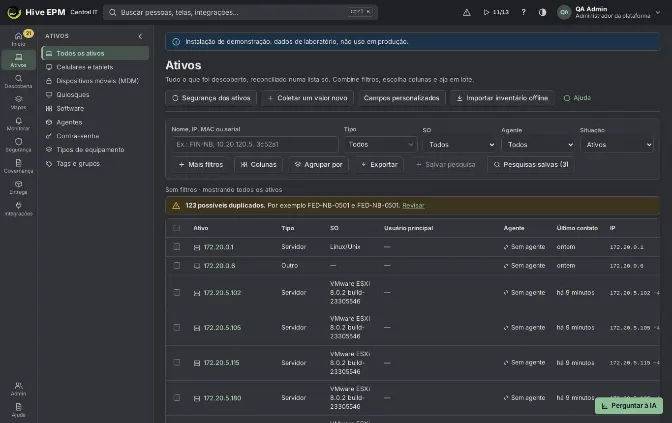Open the Colunas chooser

pos(258,165)
